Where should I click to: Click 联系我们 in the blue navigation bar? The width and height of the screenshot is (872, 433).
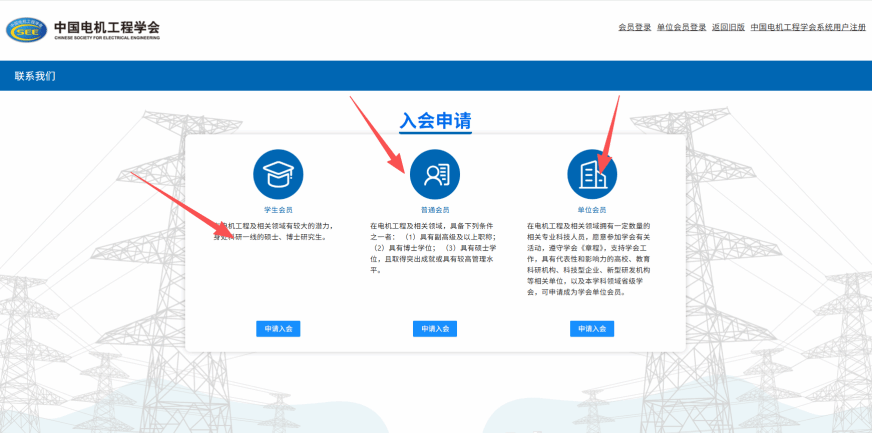click(35, 76)
